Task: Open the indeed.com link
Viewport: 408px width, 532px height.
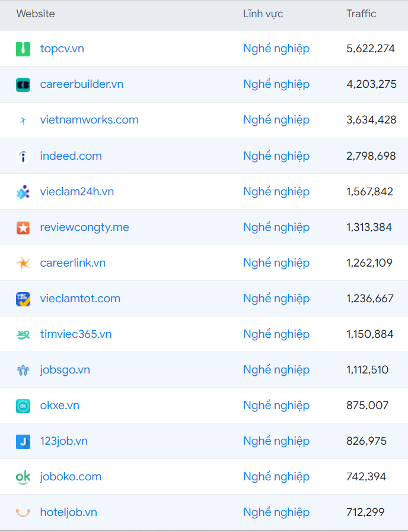Action: 71,156
